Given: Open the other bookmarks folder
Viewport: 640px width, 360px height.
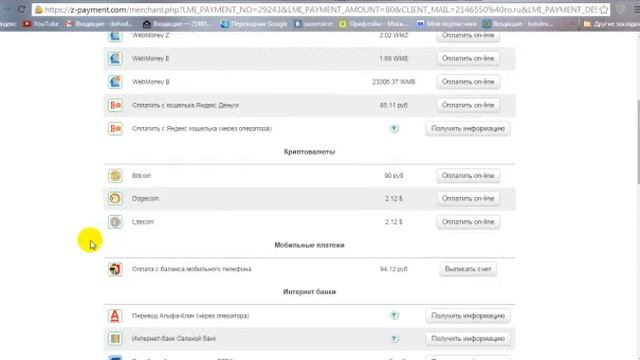Looking at the screenshot, I should pyautogui.click(x=611, y=24).
